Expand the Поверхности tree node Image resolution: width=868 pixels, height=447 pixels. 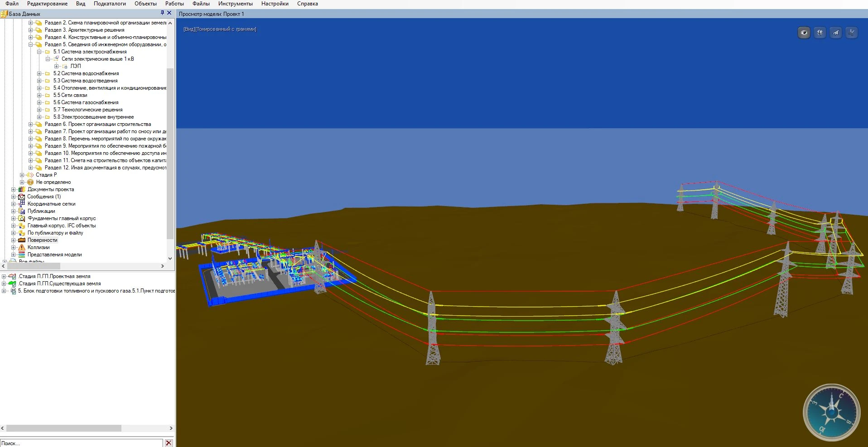(14, 240)
